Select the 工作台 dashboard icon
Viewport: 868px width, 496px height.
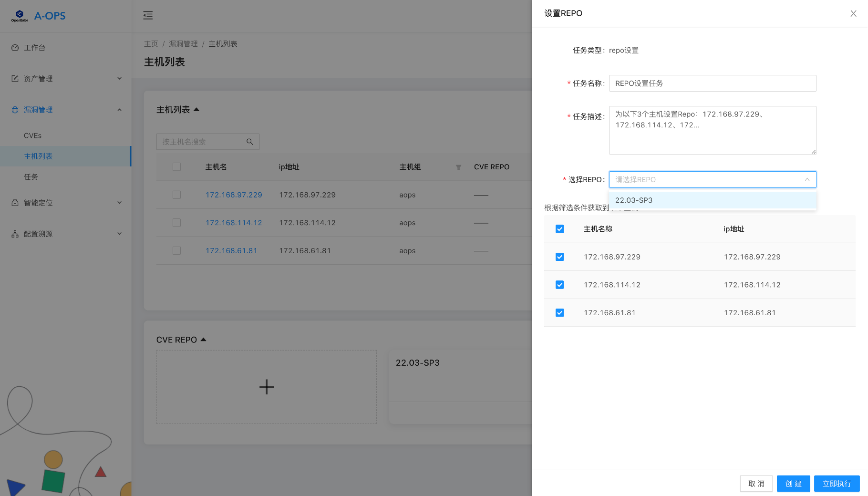click(x=15, y=47)
